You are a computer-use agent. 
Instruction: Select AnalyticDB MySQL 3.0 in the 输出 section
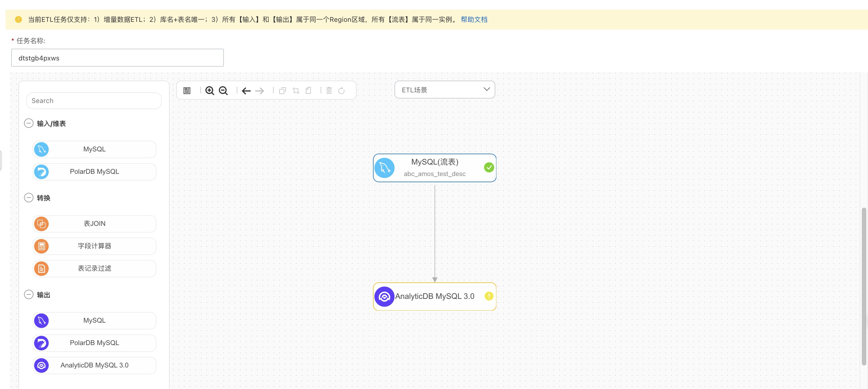[x=94, y=365]
